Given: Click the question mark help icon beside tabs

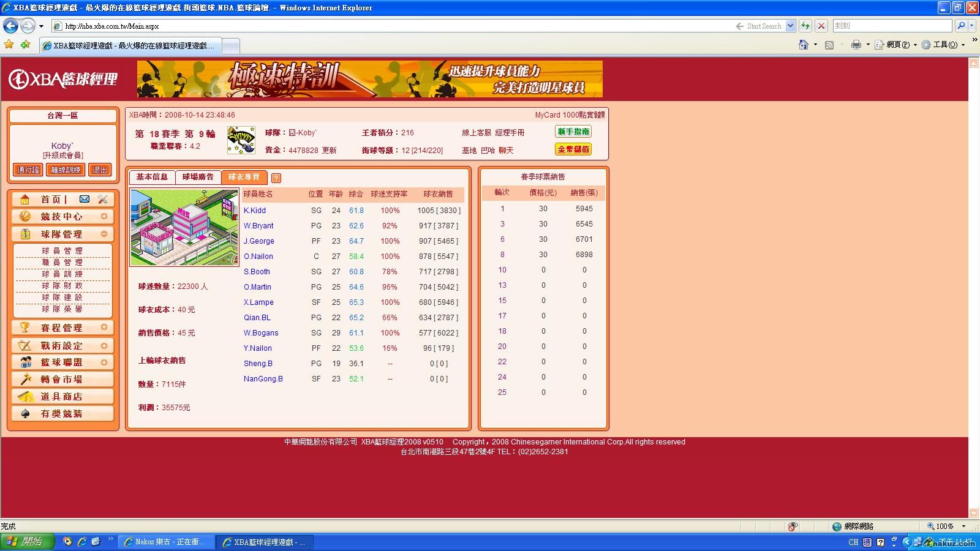Looking at the screenshot, I should coord(276,178).
